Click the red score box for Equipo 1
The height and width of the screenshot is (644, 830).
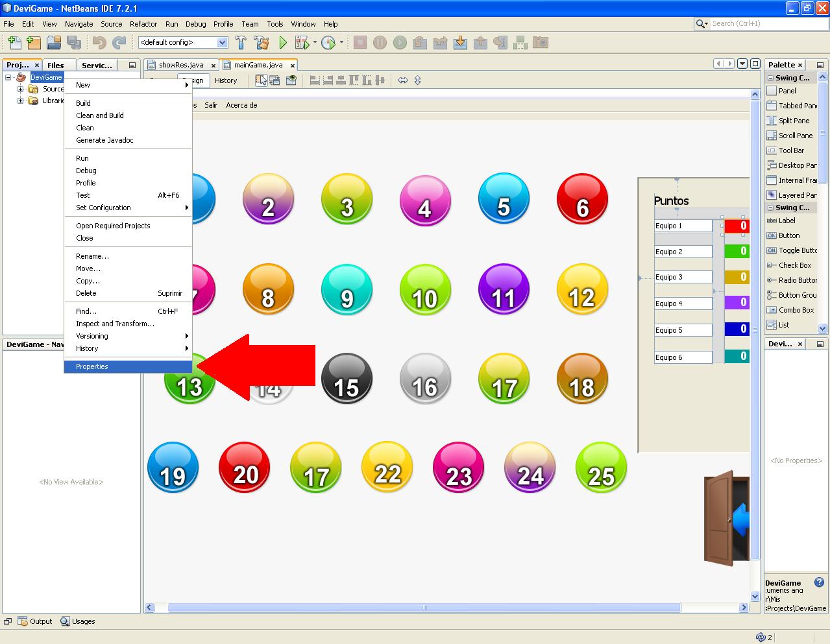[x=737, y=226]
